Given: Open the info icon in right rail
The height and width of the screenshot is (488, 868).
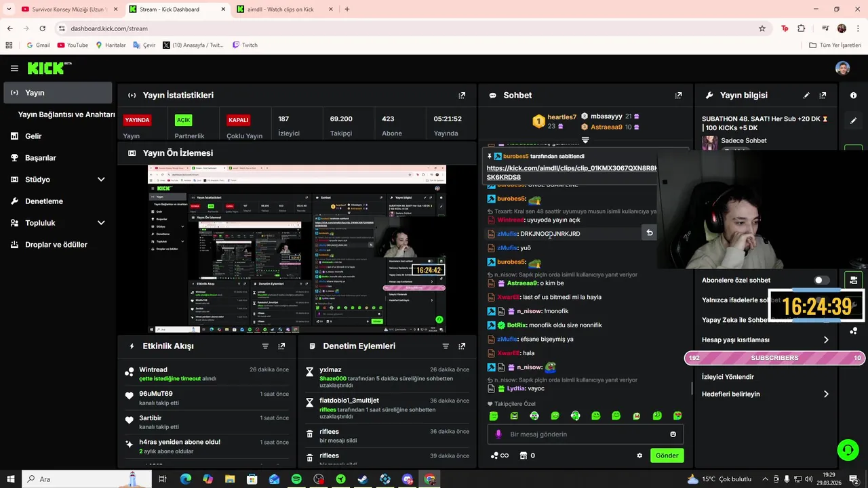Looking at the screenshot, I should 853,96.
